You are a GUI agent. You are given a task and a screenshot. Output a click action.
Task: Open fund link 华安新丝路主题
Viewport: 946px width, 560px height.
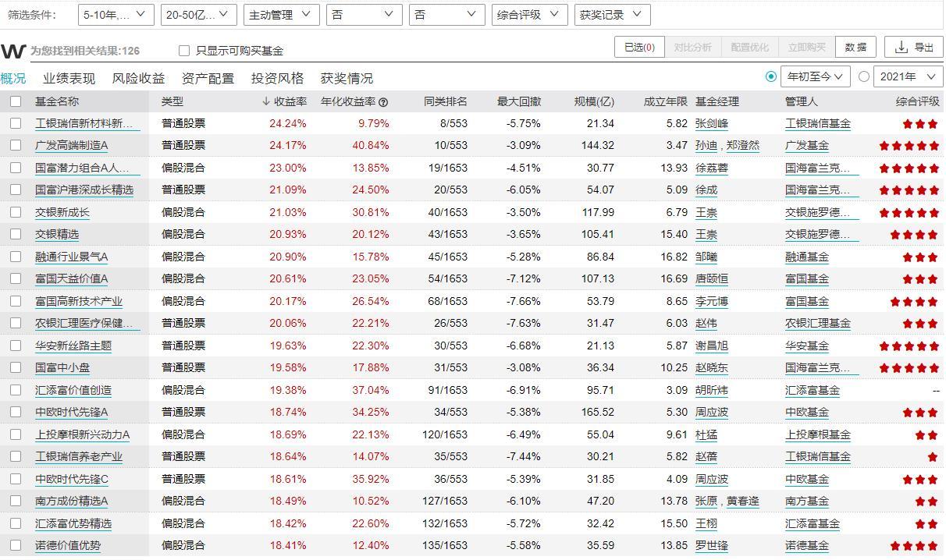73,346
